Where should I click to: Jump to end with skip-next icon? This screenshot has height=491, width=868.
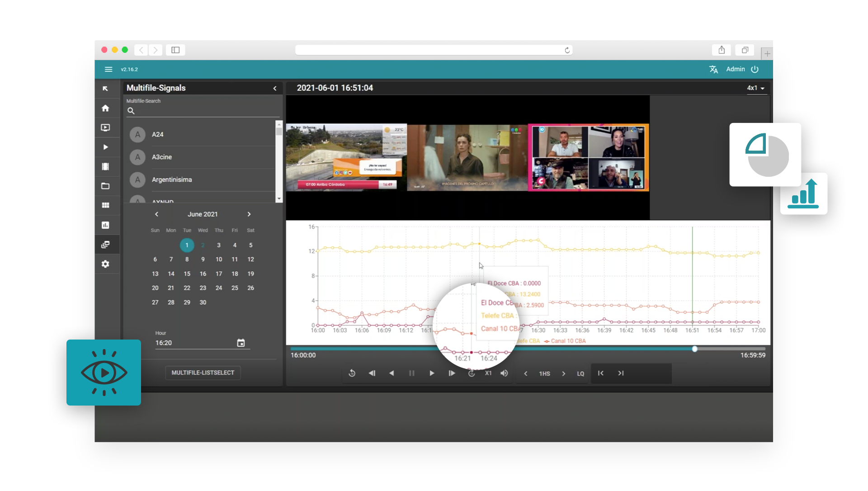tap(621, 373)
